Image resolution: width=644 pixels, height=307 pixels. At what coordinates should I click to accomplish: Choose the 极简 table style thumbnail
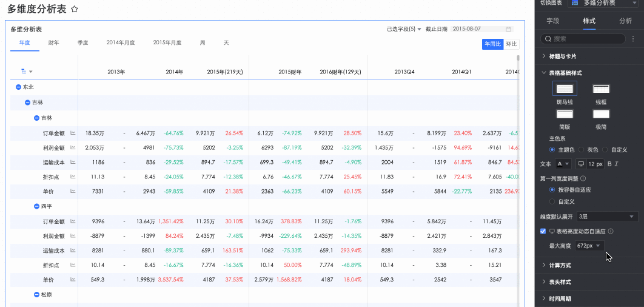[601, 114]
